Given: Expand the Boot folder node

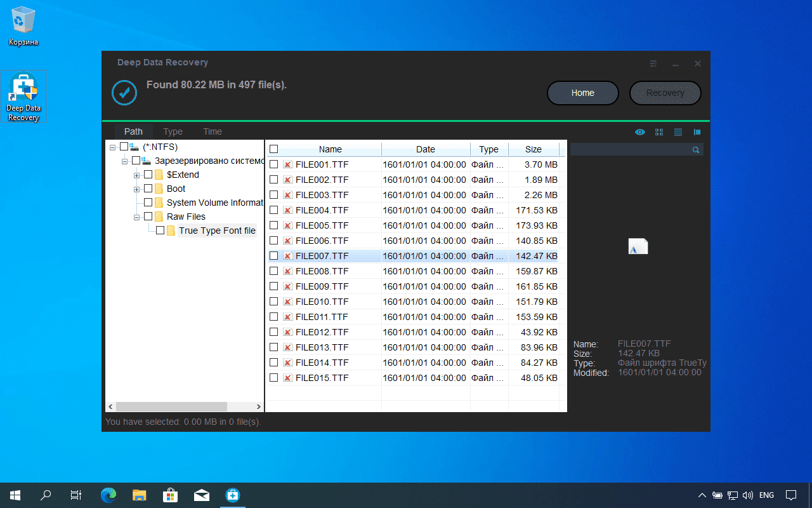Looking at the screenshot, I should click(136, 189).
